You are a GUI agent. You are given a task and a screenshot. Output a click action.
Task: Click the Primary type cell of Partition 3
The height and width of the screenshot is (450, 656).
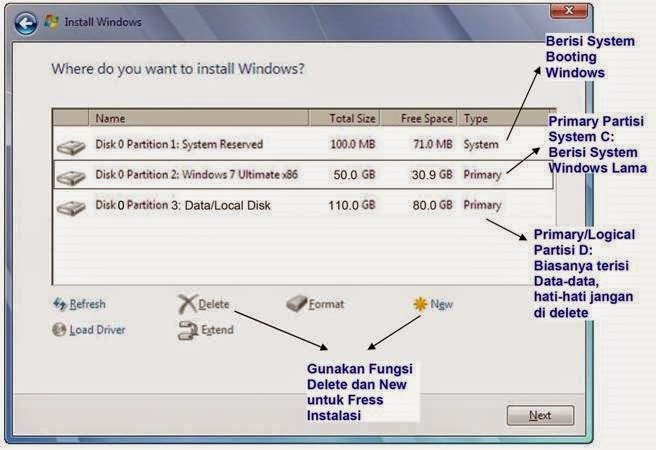[x=482, y=205]
